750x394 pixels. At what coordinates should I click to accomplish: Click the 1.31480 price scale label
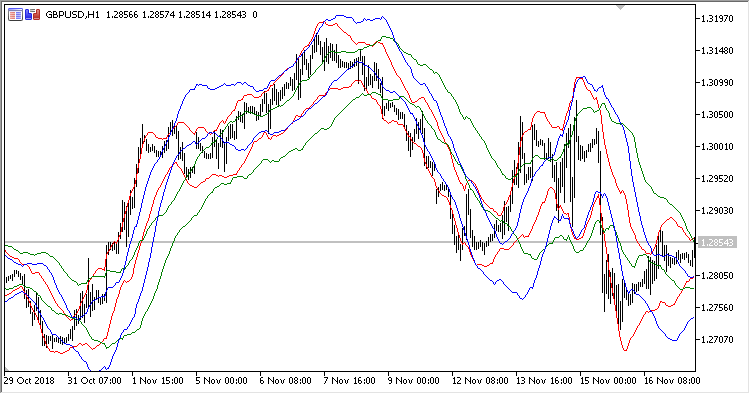[717, 51]
